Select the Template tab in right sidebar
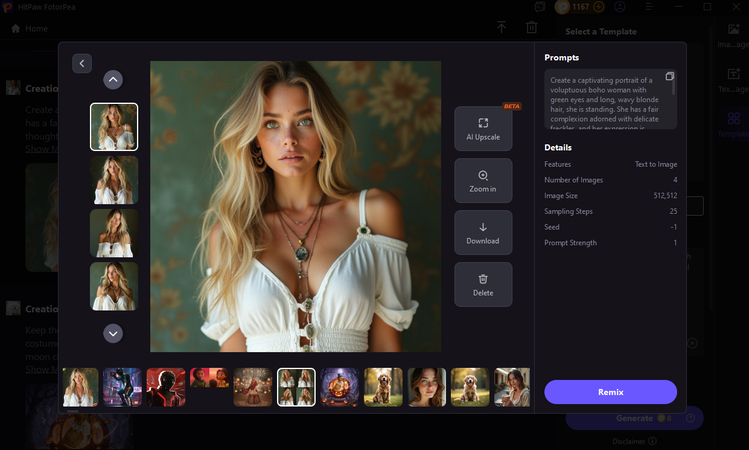749x450 pixels. point(733,124)
